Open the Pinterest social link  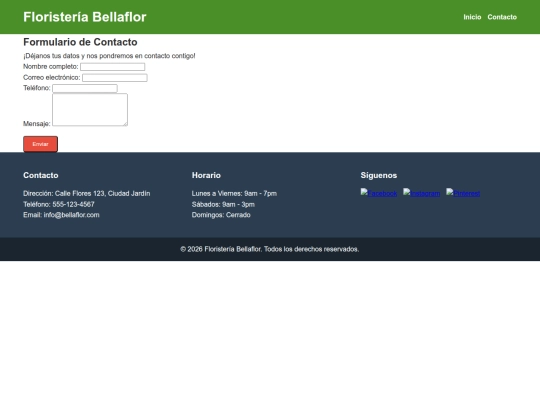pyautogui.click(x=463, y=193)
